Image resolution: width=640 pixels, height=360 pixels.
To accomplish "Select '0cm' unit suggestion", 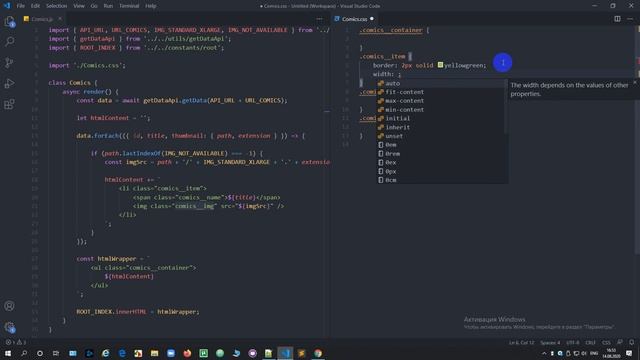I will [442, 180].
